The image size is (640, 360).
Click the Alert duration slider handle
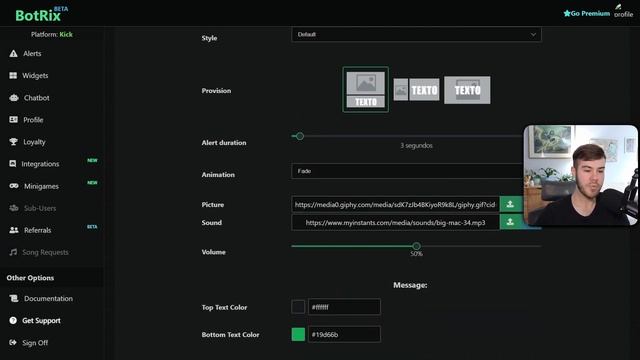(300, 136)
